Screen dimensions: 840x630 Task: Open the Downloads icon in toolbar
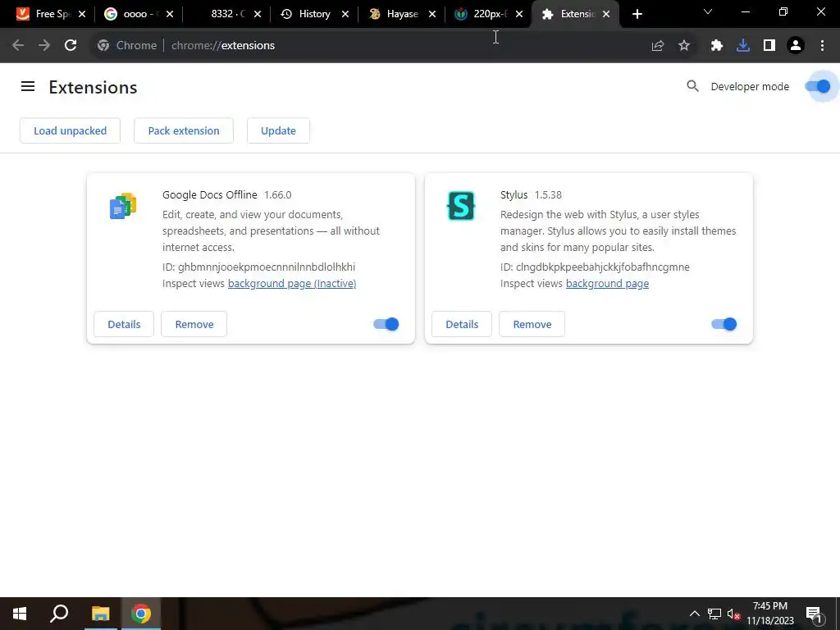[x=743, y=46]
